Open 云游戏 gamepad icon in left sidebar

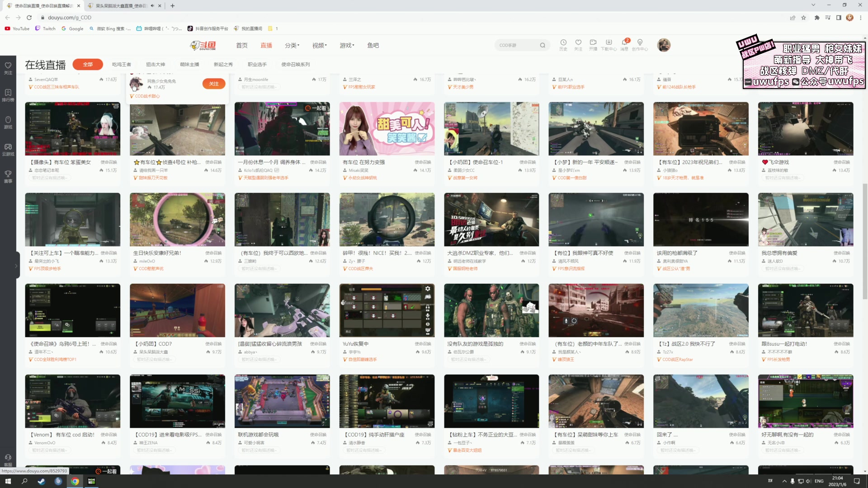tap(8, 150)
